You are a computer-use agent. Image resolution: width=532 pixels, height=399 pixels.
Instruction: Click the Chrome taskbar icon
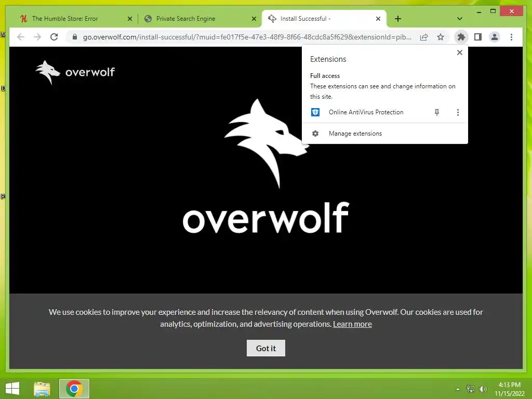[74, 389]
